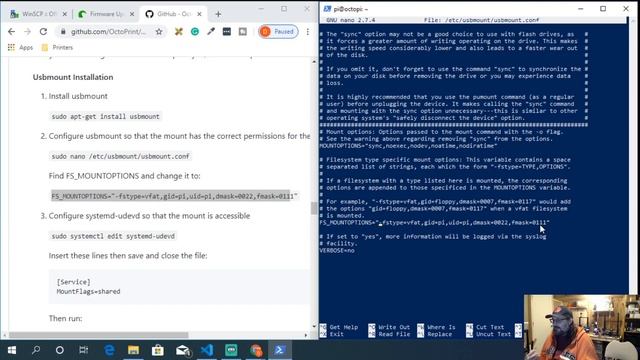Switch to the WinSCP browser tab
The width and height of the screenshot is (640, 360).
(x=39, y=14)
